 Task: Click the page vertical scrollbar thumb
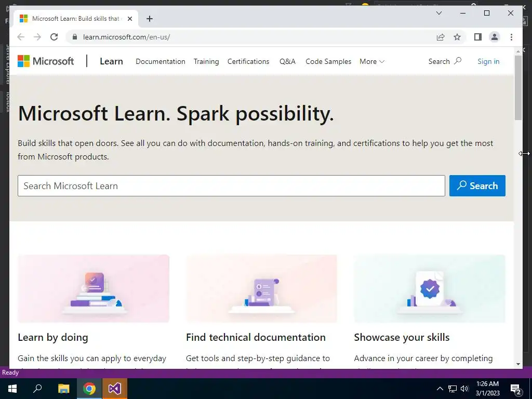[x=518, y=87]
